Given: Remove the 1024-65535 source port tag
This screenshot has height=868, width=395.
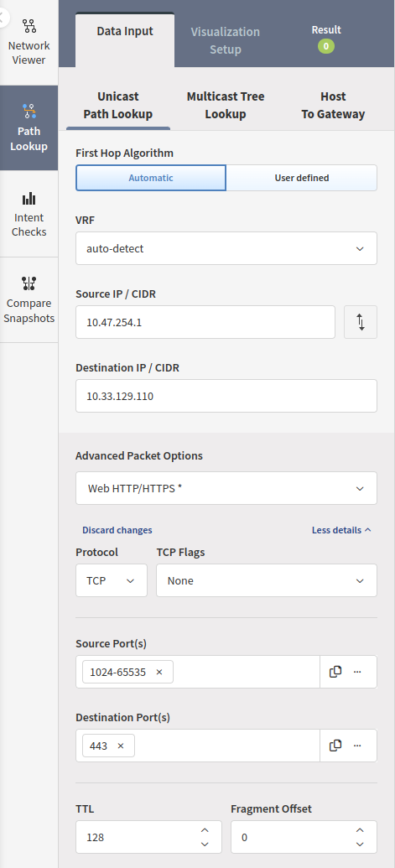Looking at the screenshot, I should pyautogui.click(x=159, y=672).
